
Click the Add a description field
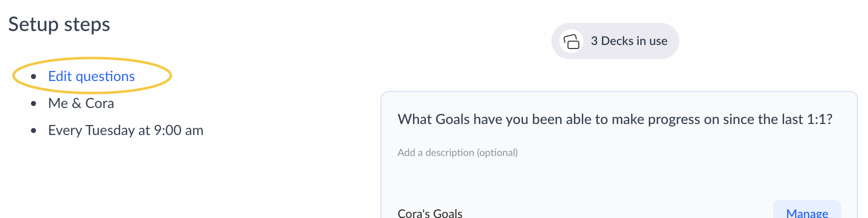click(x=457, y=152)
